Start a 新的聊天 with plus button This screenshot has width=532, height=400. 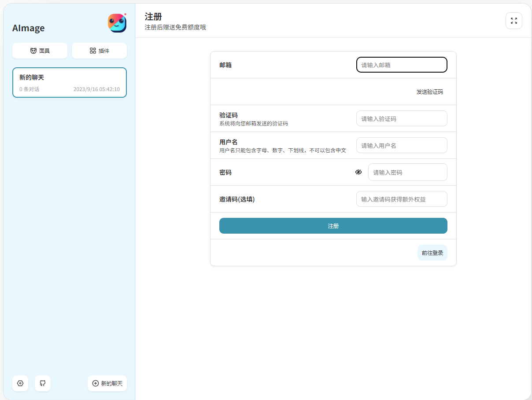pyautogui.click(x=107, y=383)
